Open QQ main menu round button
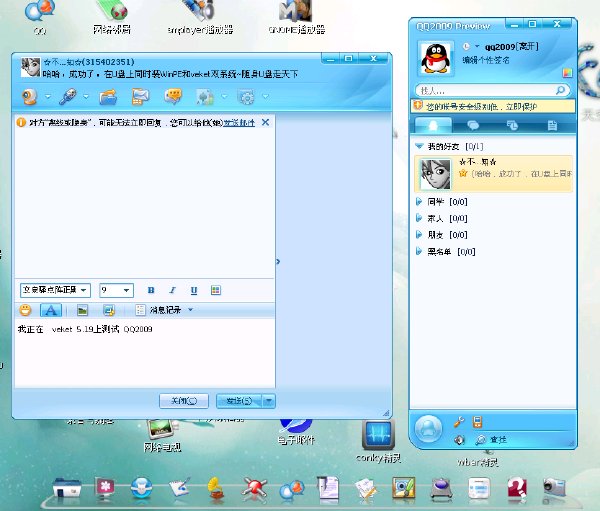The image size is (600, 511). point(428,429)
